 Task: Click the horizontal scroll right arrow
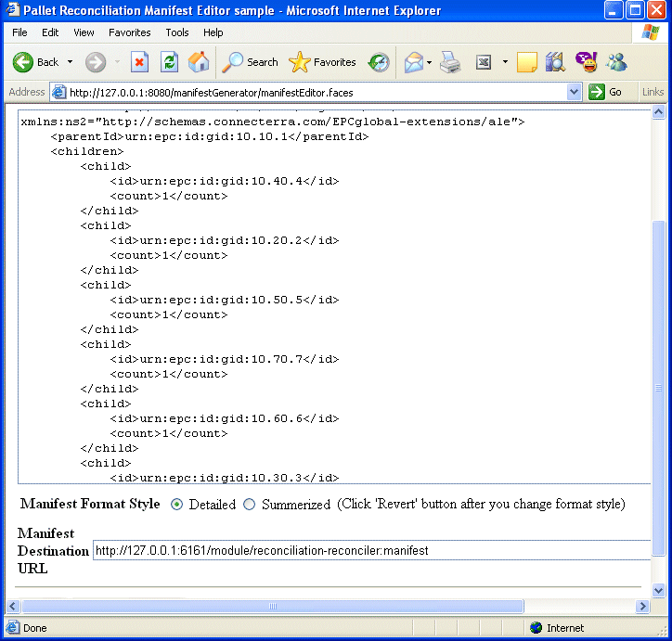pyautogui.click(x=642, y=606)
